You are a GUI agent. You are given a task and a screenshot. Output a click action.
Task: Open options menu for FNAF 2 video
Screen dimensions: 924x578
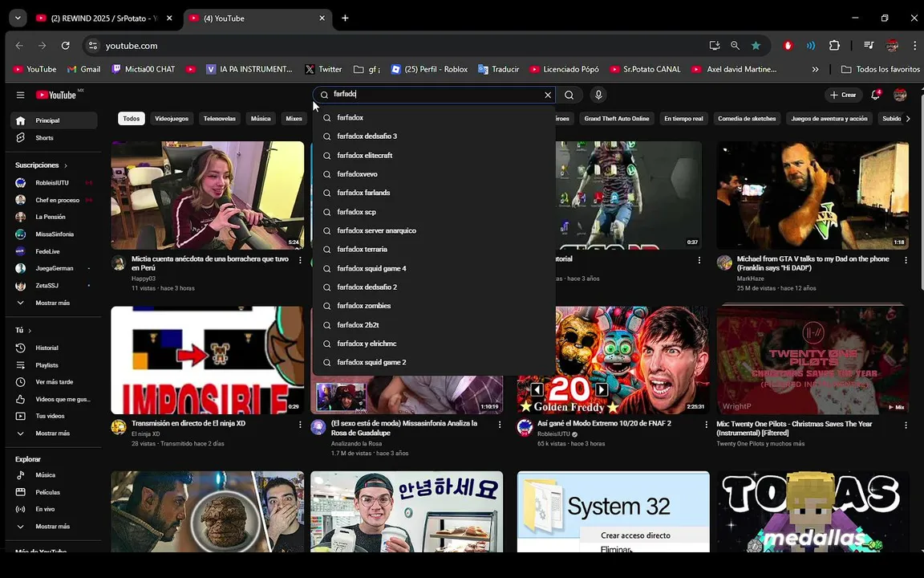[x=706, y=425]
